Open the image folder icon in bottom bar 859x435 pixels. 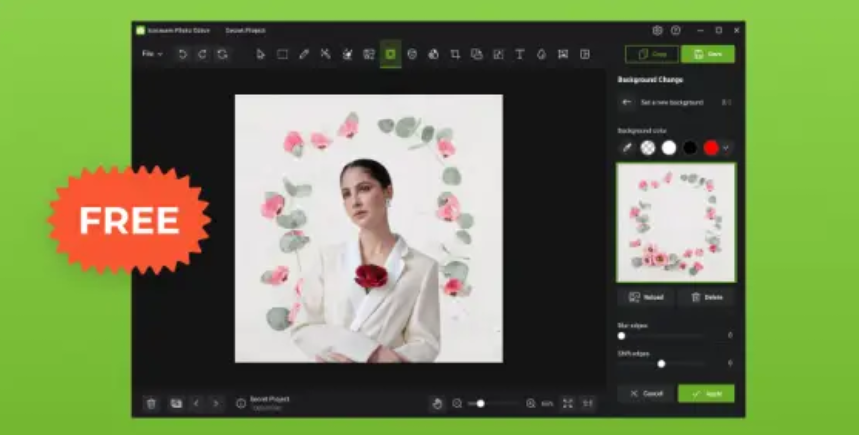[176, 404]
